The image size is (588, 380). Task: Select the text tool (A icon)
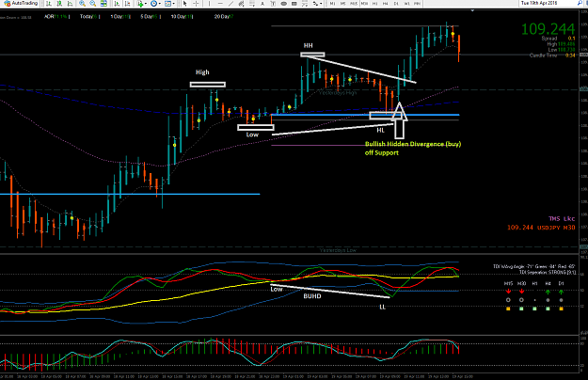[262, 4]
